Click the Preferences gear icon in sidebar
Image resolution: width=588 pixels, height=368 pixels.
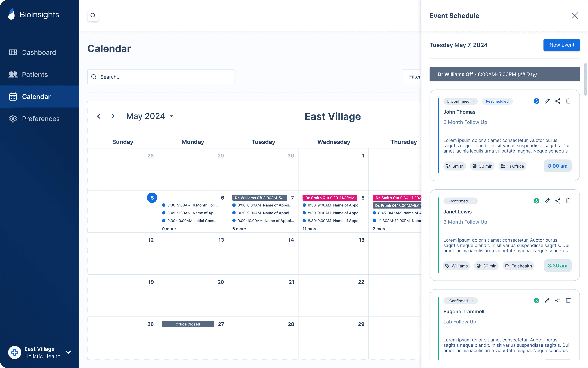click(13, 119)
